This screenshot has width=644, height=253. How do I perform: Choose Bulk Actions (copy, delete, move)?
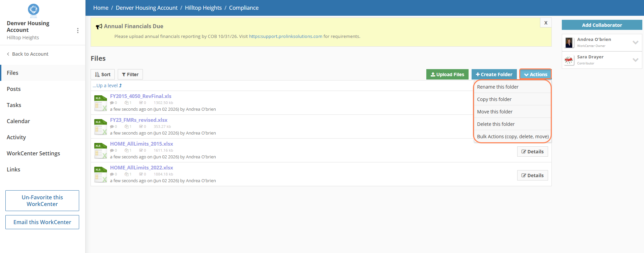click(512, 137)
